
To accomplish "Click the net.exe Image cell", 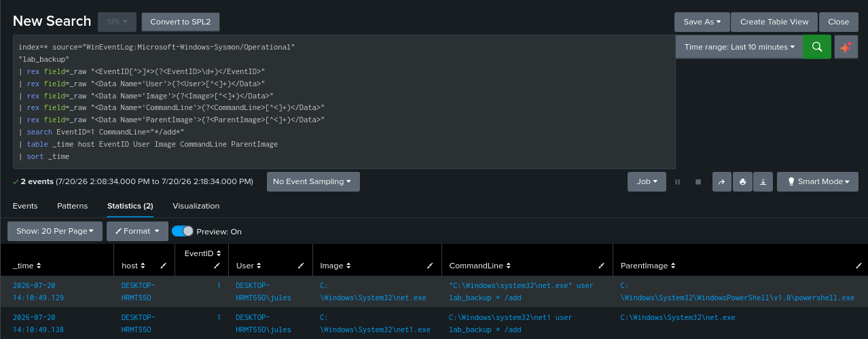I will pyautogui.click(x=376, y=291).
